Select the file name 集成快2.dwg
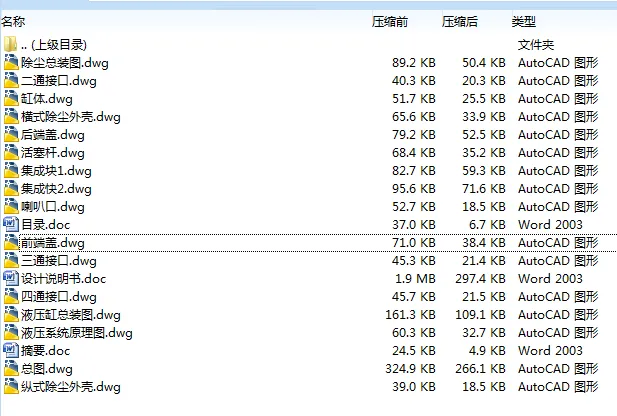 pos(56,189)
